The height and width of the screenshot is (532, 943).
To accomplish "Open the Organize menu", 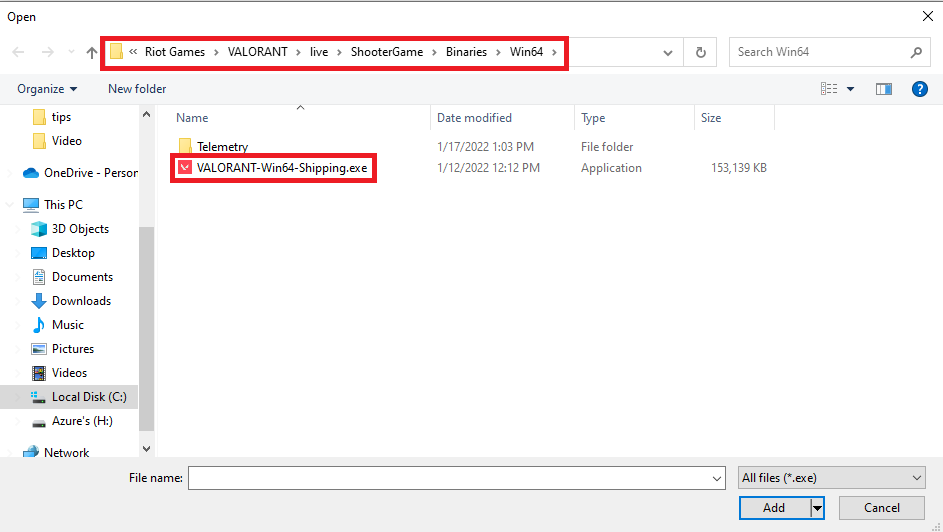I will coord(47,89).
